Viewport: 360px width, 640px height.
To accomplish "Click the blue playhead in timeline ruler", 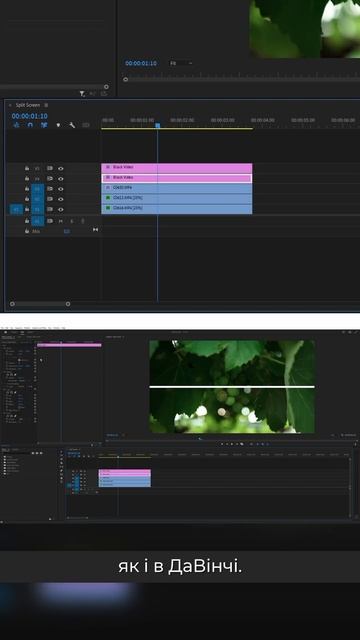I will pyautogui.click(x=158, y=126).
